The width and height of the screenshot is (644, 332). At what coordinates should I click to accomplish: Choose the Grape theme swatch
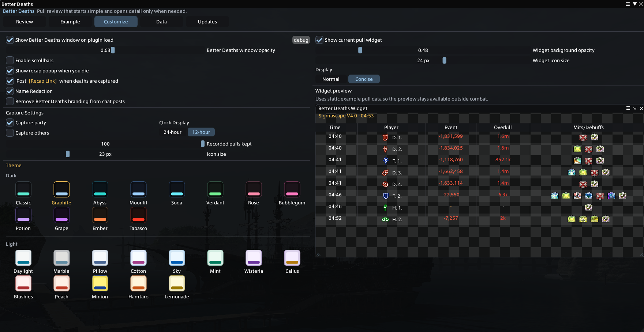click(61, 215)
